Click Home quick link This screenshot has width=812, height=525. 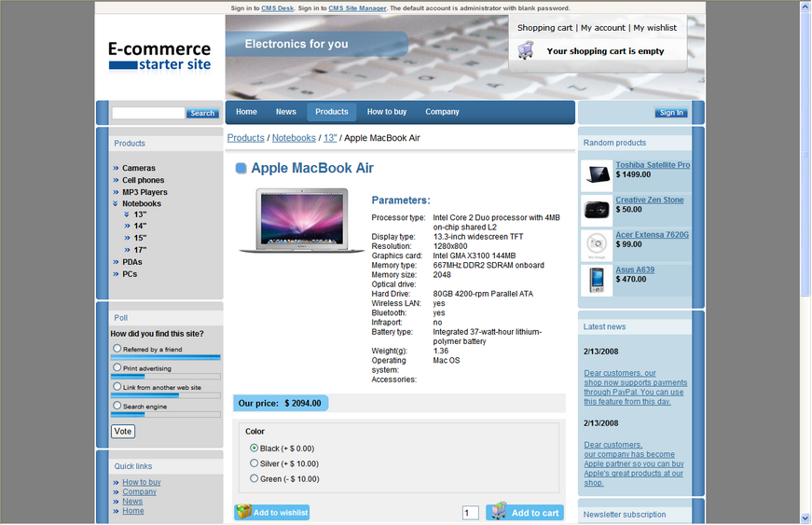(133, 510)
